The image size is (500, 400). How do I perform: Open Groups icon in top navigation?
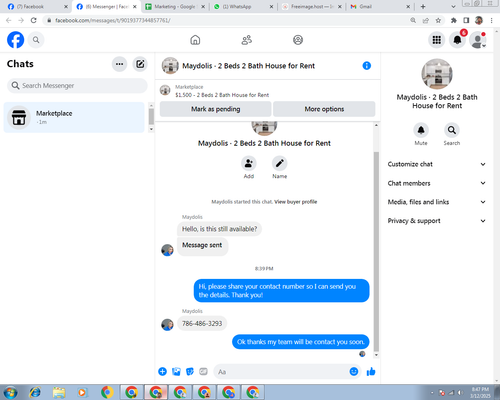point(298,40)
